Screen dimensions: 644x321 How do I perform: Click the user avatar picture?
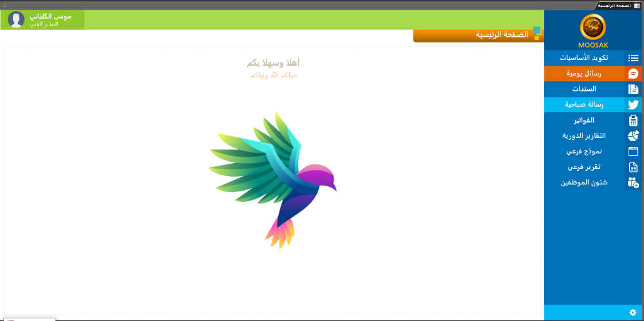click(x=16, y=20)
